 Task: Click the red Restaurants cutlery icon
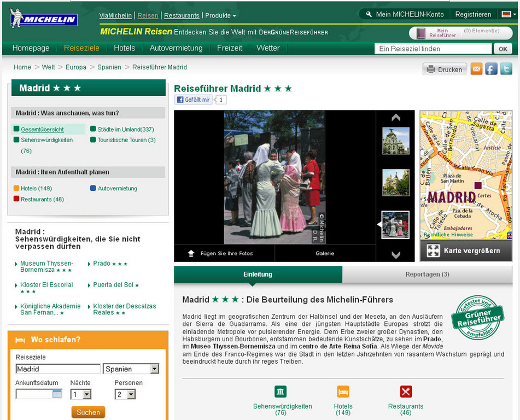(x=406, y=392)
